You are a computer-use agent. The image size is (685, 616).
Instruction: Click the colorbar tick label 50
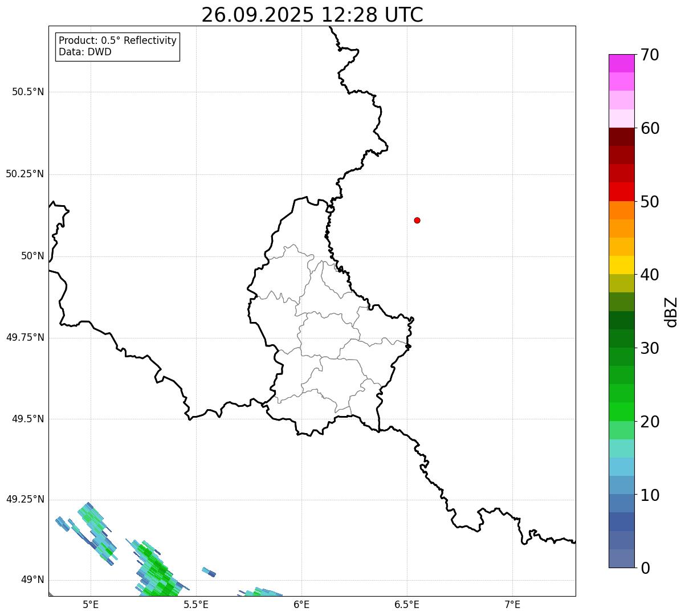pos(650,202)
